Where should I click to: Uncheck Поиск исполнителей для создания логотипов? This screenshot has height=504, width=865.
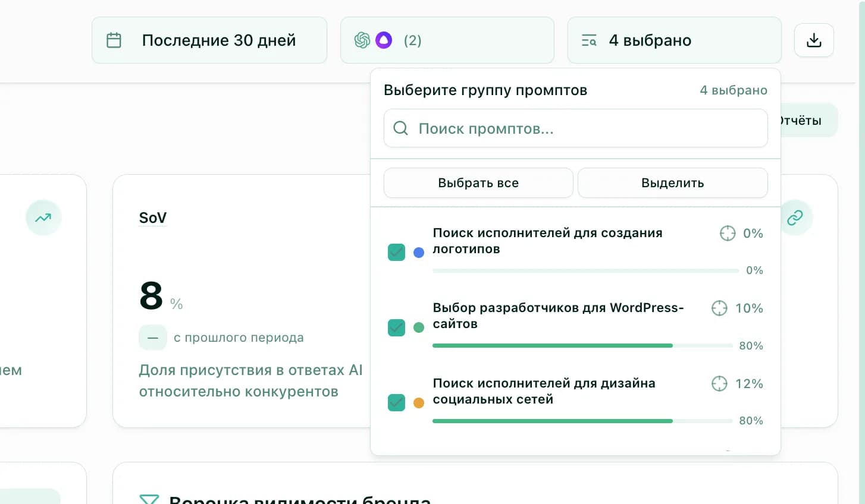(x=396, y=252)
